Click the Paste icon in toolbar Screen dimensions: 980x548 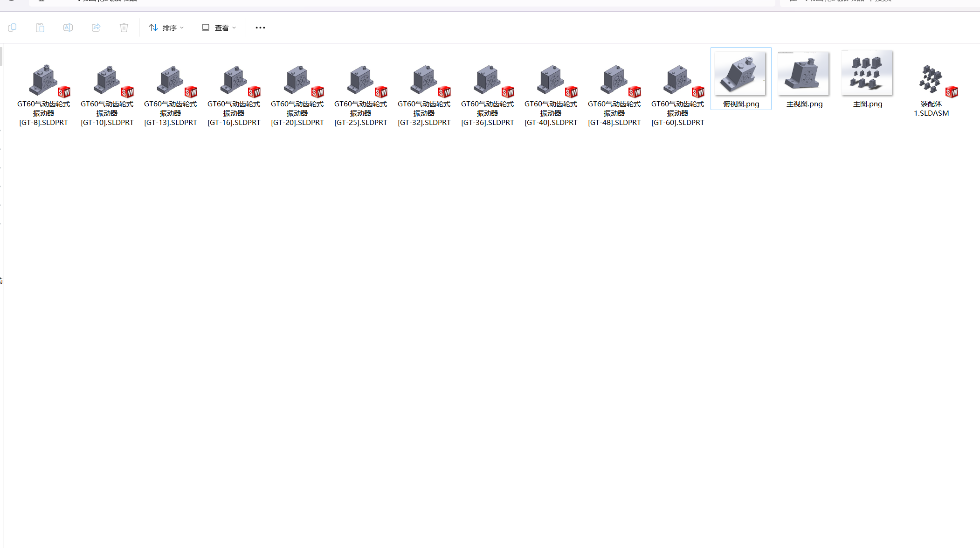point(40,28)
